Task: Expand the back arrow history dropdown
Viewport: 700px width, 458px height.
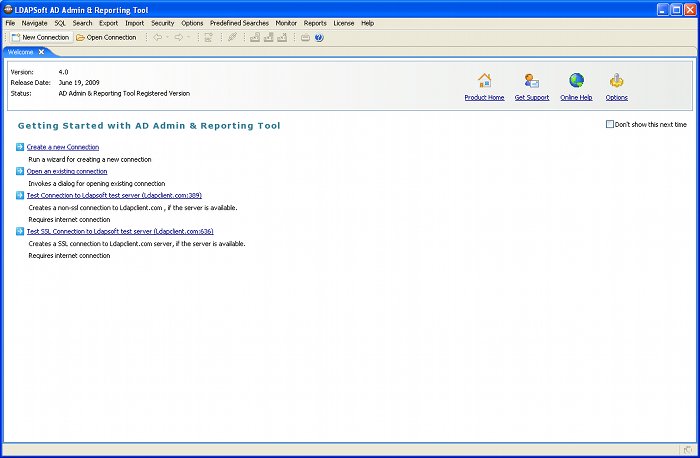Action: point(167,37)
